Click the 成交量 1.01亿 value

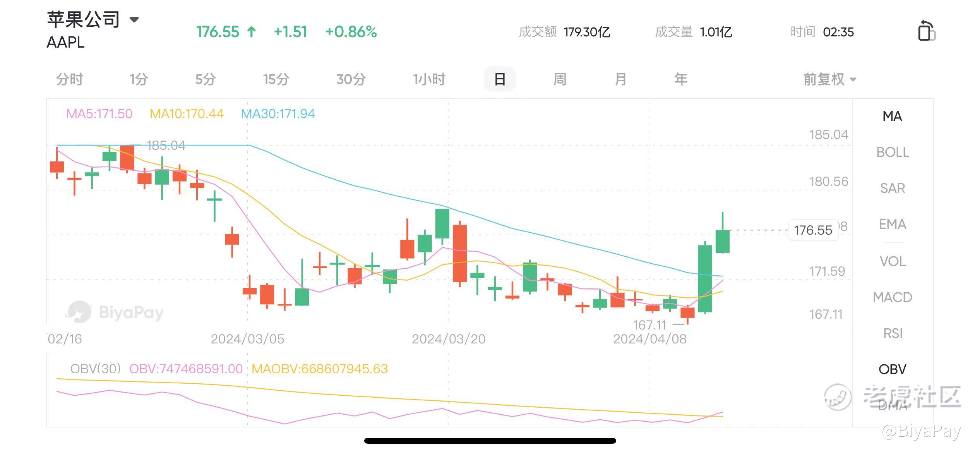tap(716, 32)
